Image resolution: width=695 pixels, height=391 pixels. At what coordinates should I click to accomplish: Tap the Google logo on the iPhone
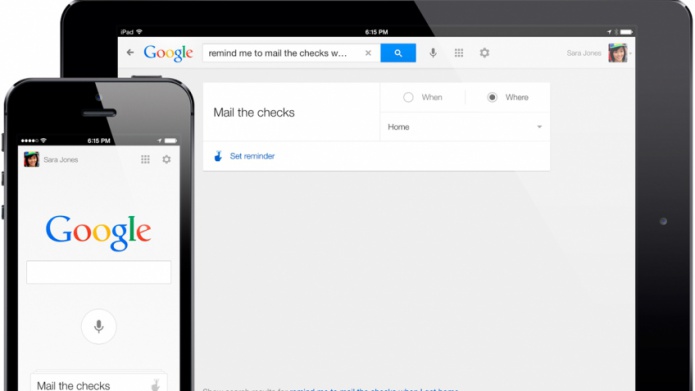coord(98,232)
